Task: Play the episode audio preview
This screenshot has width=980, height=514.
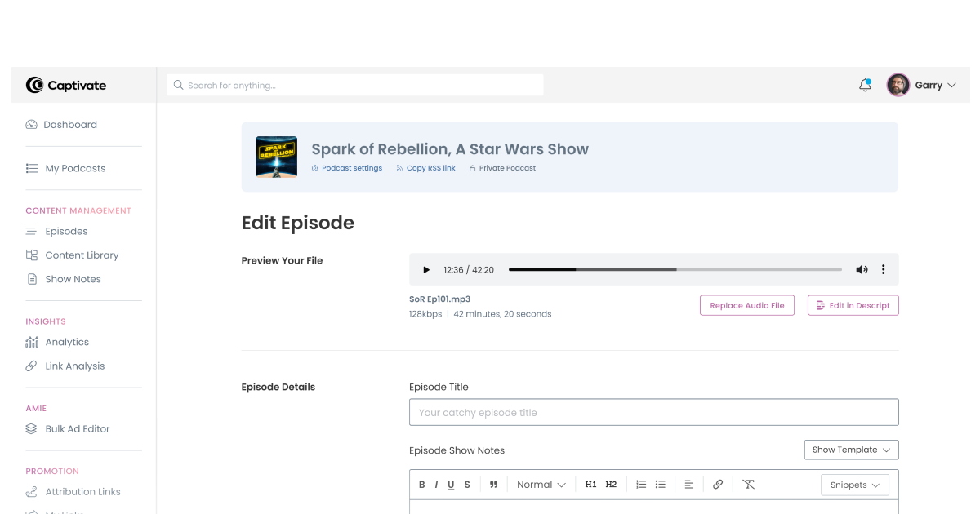Action: coord(425,269)
